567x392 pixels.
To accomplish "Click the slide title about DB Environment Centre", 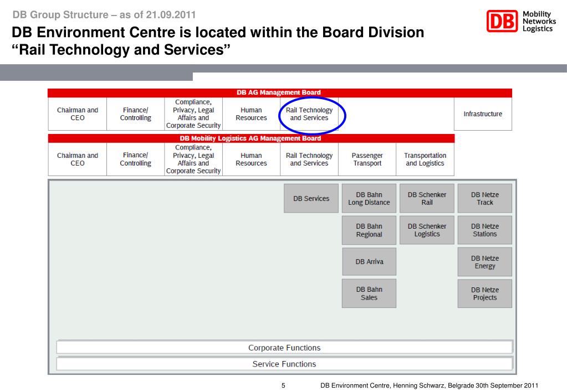I will click(218, 41).
